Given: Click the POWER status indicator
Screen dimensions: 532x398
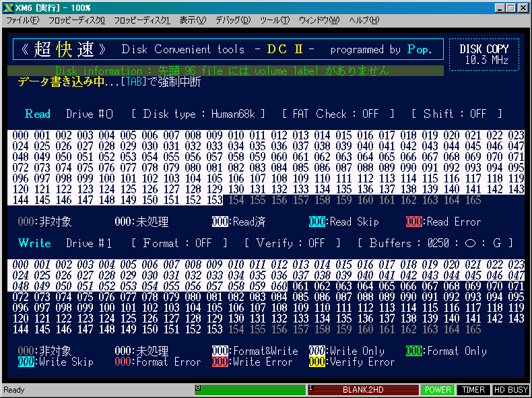Looking at the screenshot, I should [x=438, y=390].
